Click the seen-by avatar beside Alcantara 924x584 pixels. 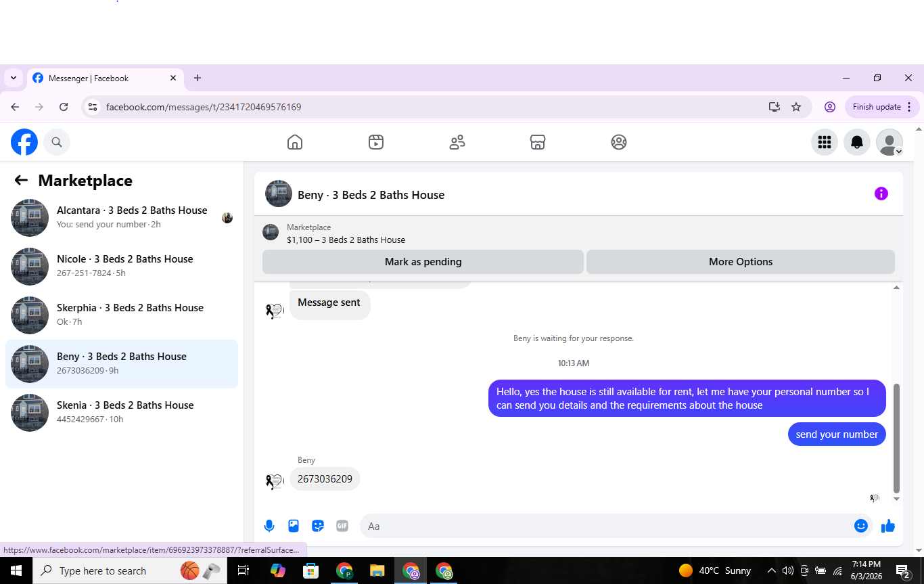(227, 218)
